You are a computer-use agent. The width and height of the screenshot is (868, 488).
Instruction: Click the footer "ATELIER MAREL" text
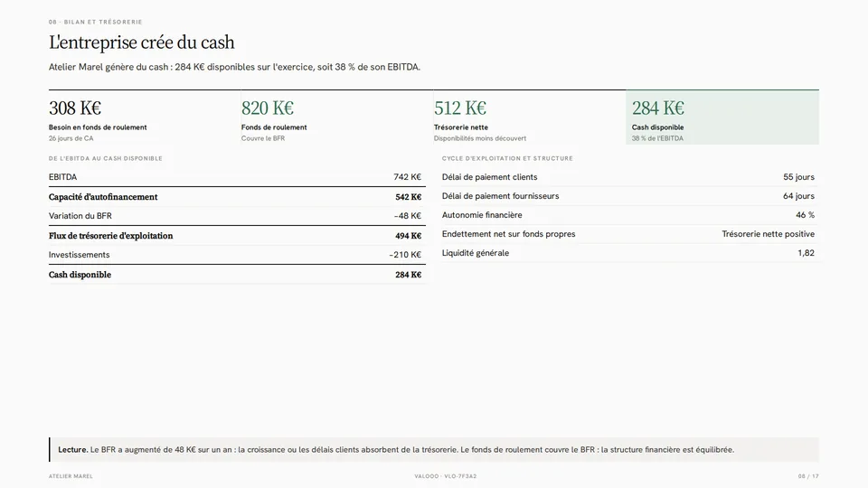(71, 476)
